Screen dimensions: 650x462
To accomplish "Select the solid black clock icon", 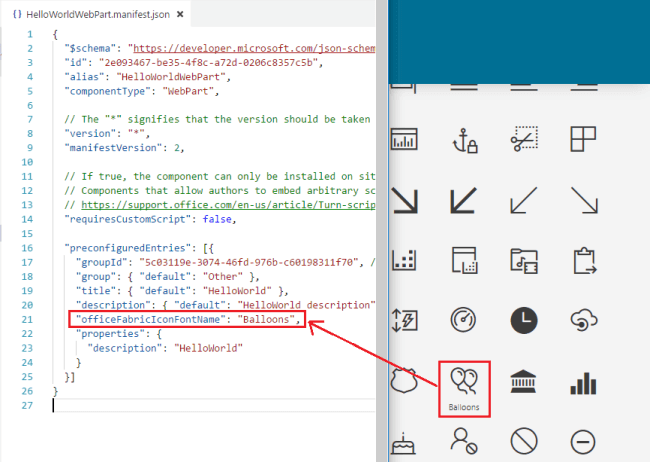I will click(x=524, y=320).
